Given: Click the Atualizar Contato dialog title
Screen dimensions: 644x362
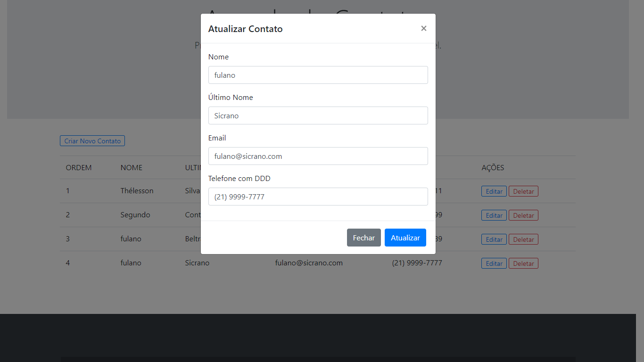Looking at the screenshot, I should pyautogui.click(x=246, y=29).
